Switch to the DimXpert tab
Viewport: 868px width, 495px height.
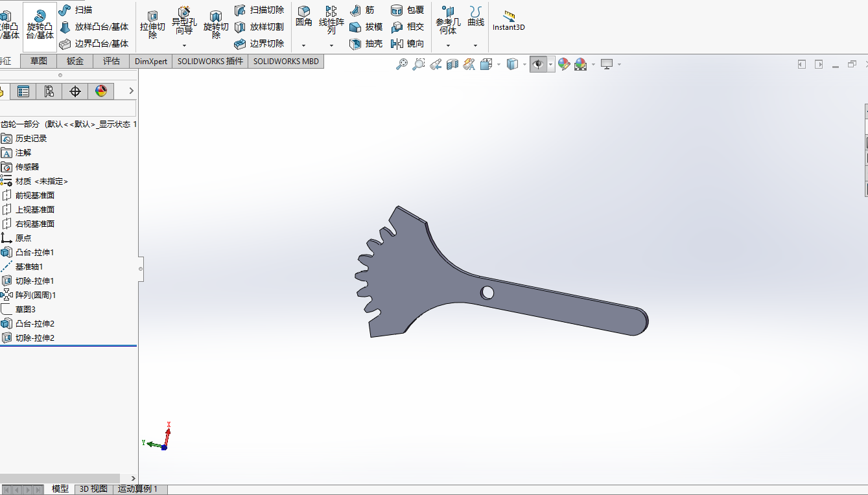[151, 62]
